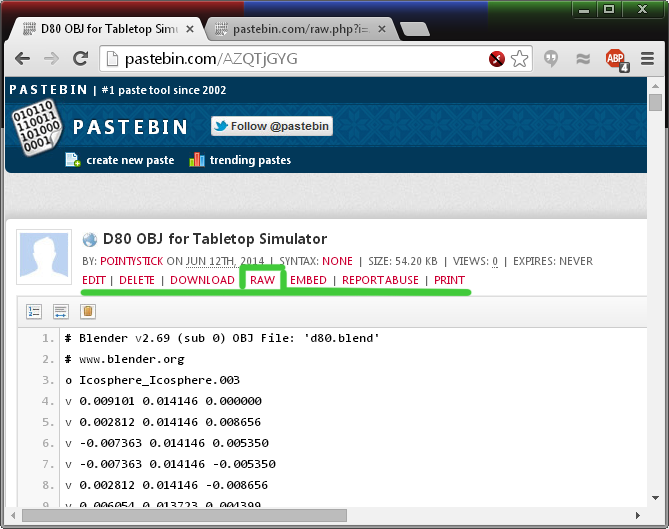This screenshot has height=529, width=669.
Task: Bookmark this page with the star icon
Action: coord(519,59)
